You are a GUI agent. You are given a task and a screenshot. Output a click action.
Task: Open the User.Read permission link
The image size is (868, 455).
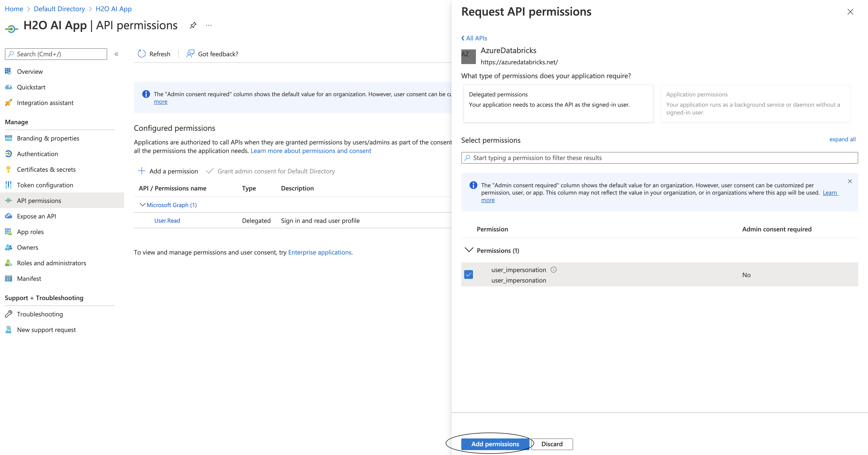(167, 220)
